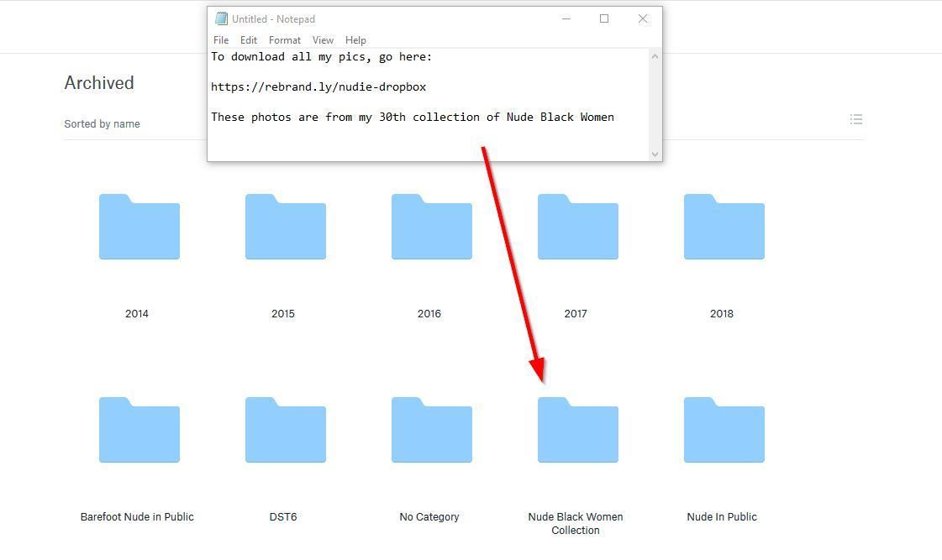Open the 2014 folder icon
The width and height of the screenshot is (942, 560).
click(139, 228)
